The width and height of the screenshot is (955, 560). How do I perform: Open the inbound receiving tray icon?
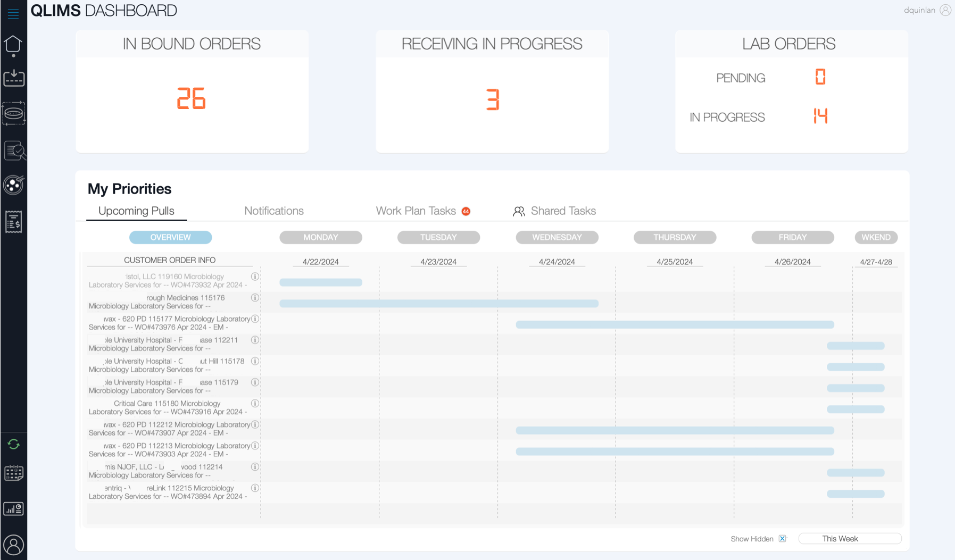[x=14, y=78]
